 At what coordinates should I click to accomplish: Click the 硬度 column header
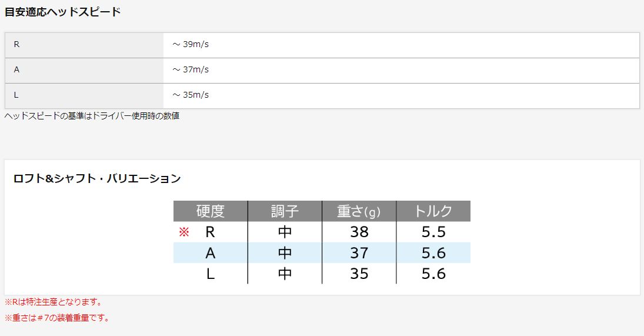[x=211, y=211]
